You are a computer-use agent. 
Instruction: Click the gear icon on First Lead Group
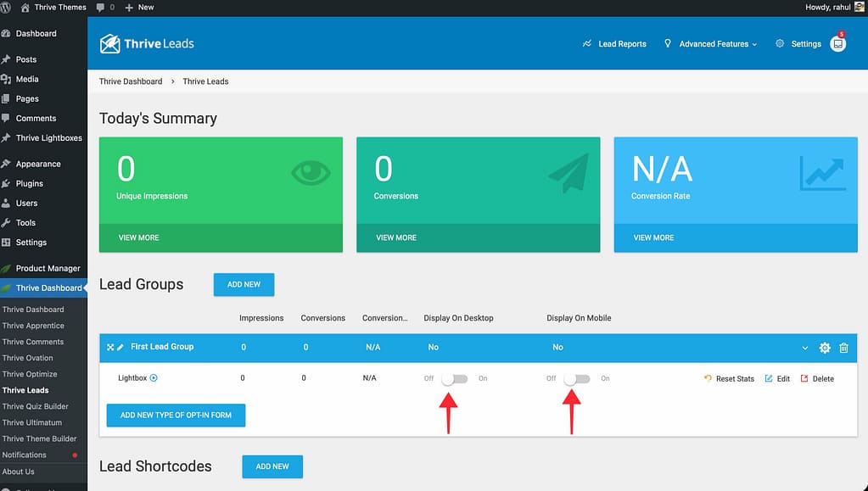[824, 348]
